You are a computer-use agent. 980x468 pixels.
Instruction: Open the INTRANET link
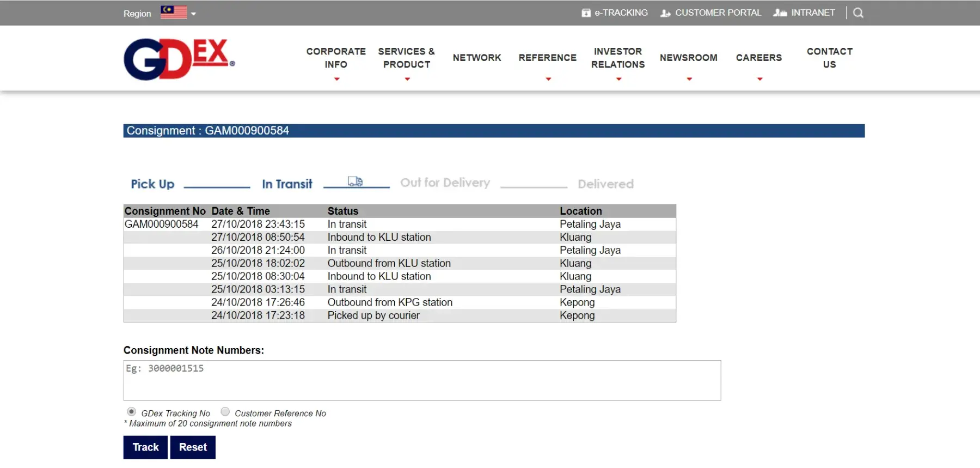(x=813, y=13)
